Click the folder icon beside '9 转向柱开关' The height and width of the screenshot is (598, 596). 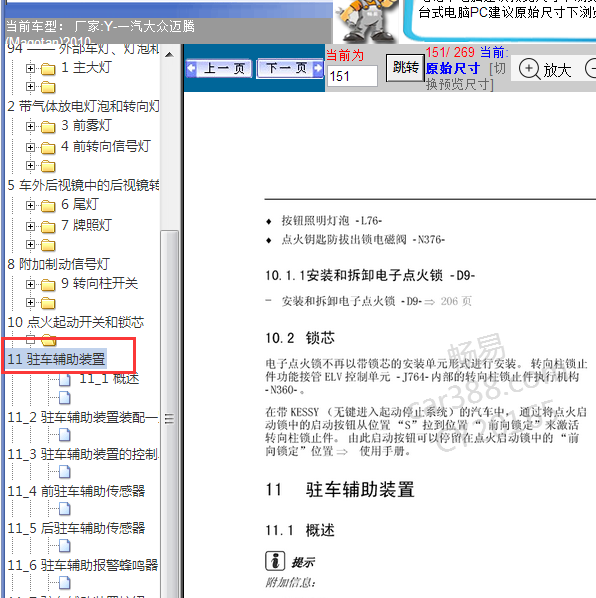click(48, 285)
